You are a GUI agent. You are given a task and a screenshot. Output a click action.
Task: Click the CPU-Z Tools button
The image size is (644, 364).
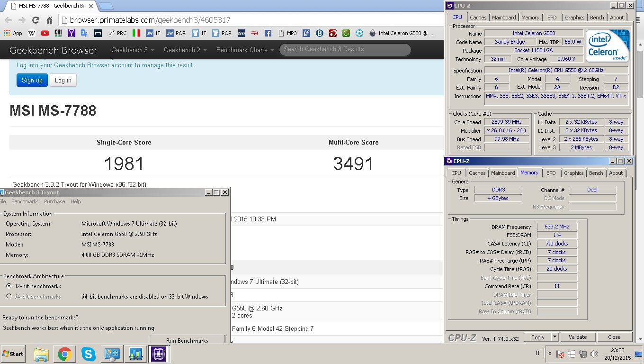(x=537, y=337)
